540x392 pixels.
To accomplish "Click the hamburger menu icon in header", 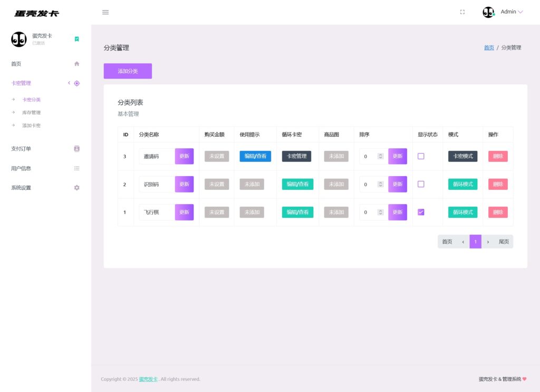I will click(105, 12).
